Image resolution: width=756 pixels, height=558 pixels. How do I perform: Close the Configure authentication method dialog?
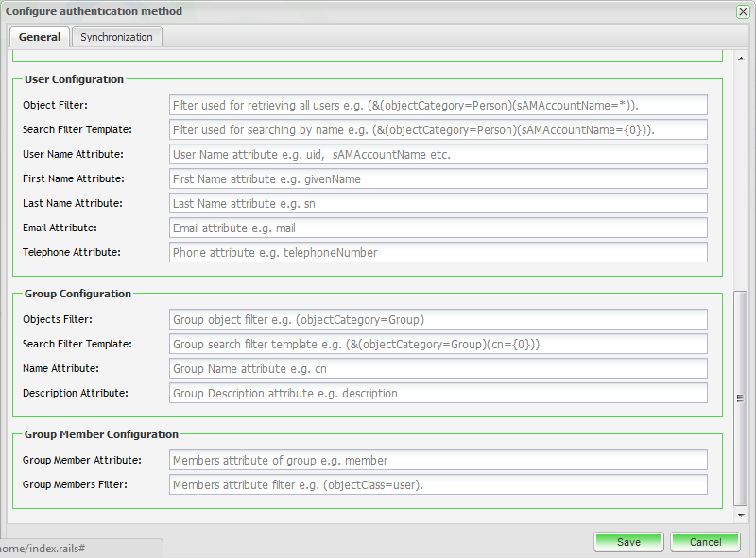coord(743,10)
